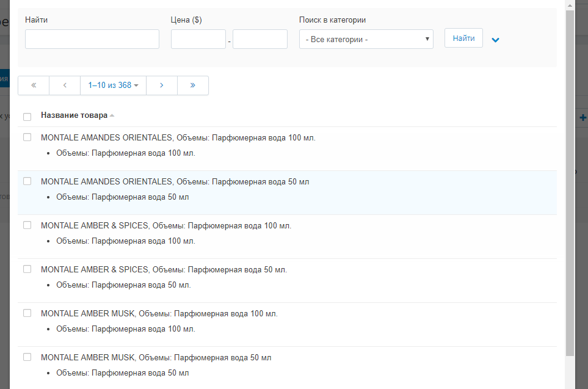Click the minimum price input field
This screenshot has width=588, height=389.
point(198,39)
